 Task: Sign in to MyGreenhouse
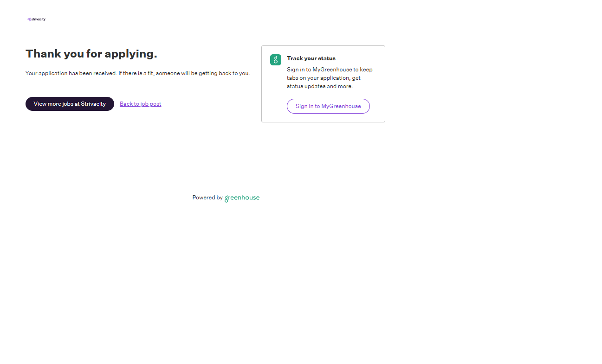click(x=328, y=106)
